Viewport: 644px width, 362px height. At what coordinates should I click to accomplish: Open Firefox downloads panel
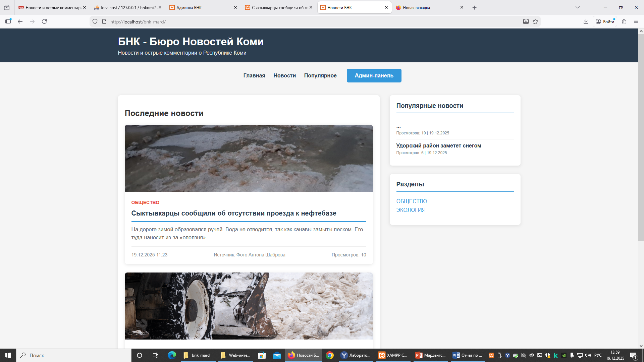(x=586, y=21)
